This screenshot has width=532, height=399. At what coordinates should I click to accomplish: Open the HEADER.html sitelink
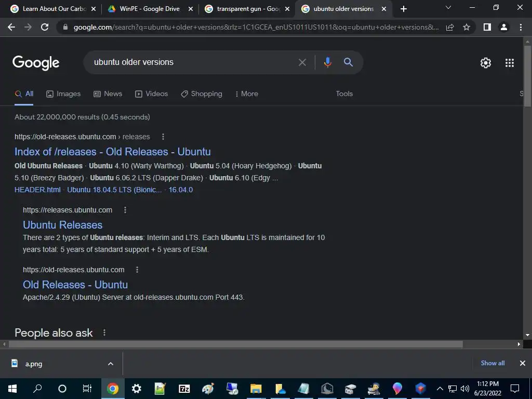37,190
